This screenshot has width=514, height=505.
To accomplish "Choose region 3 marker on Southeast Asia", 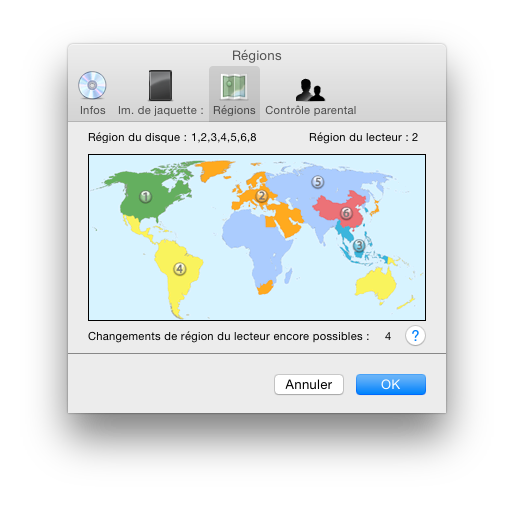I will [x=359, y=246].
